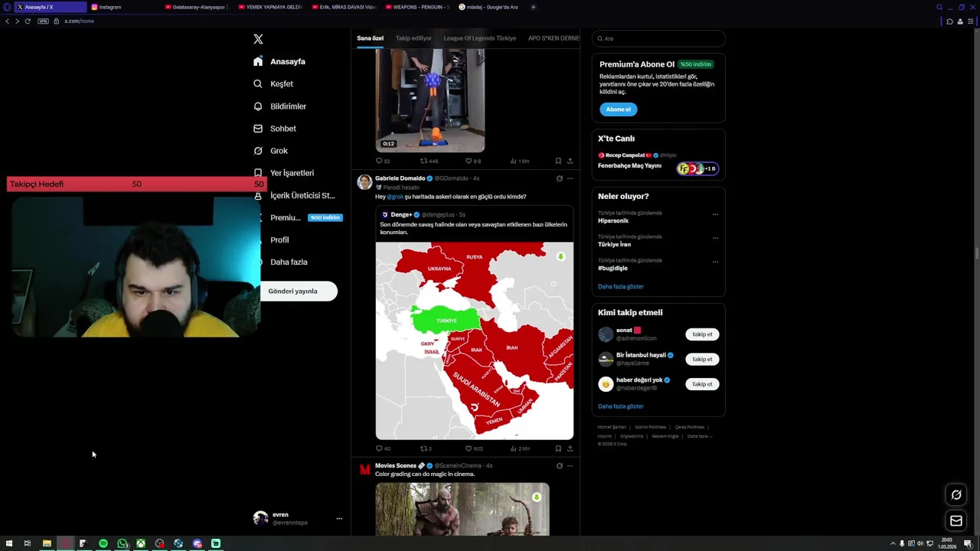Open the Middle East map image

point(474,341)
